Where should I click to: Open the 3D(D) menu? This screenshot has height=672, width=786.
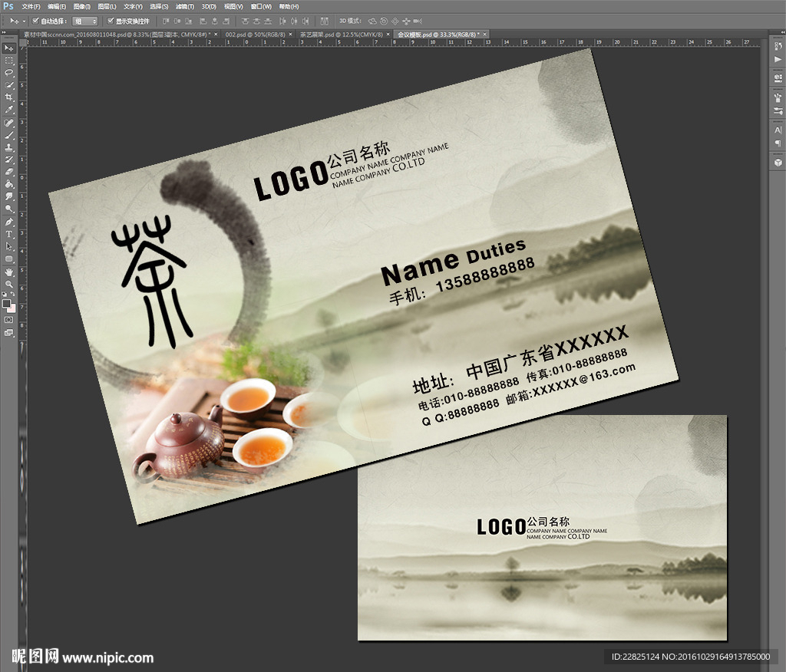[x=209, y=6]
